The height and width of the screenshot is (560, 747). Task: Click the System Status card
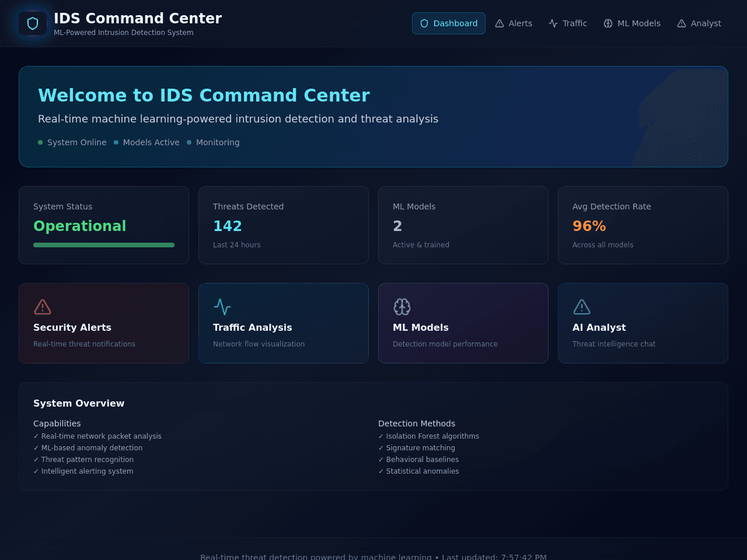pyautogui.click(x=104, y=225)
